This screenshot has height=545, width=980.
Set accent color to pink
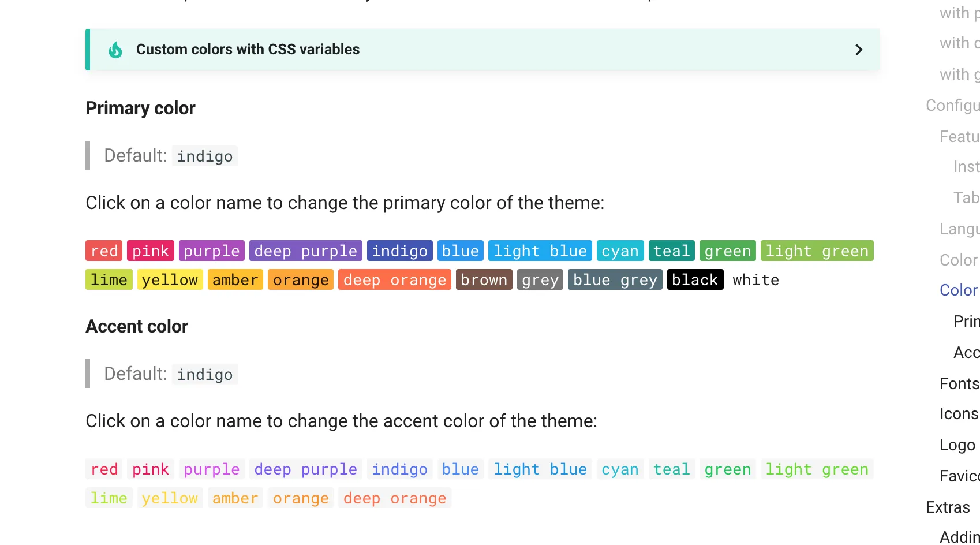(x=150, y=469)
